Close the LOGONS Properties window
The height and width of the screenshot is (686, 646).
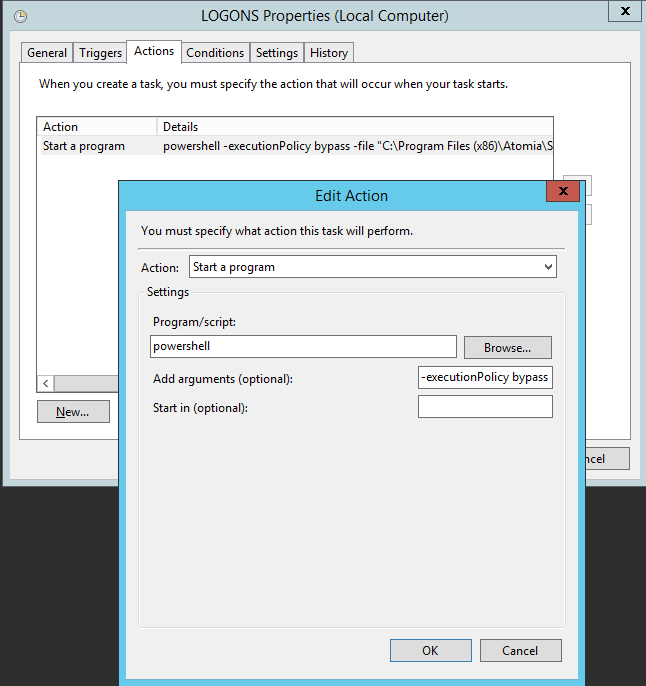tap(625, 11)
